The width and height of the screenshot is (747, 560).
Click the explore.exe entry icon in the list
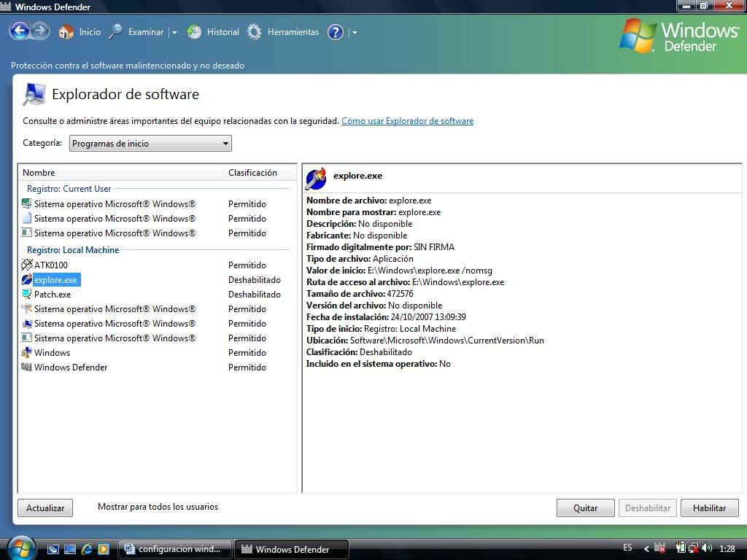pos(27,279)
